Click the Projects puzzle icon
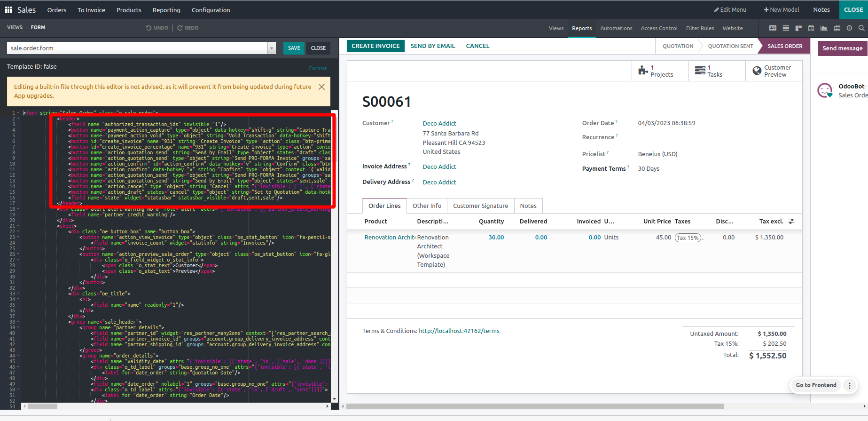The image size is (868, 421). pos(643,71)
